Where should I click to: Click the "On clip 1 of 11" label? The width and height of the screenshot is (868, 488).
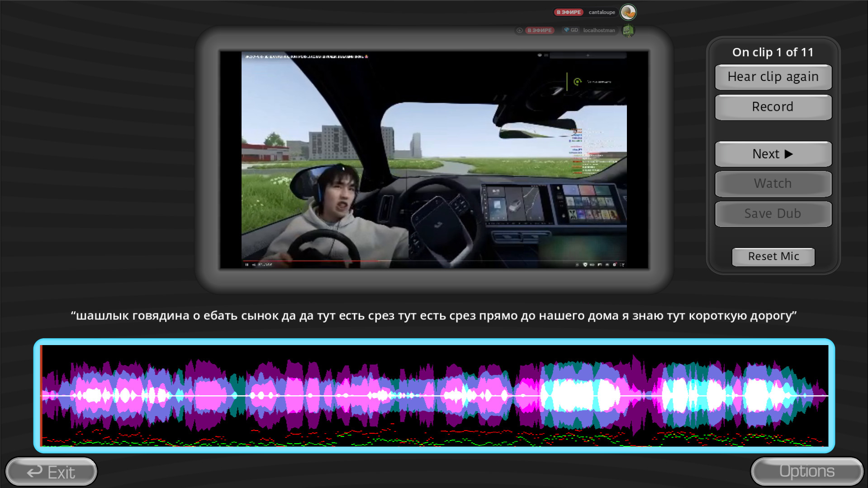[x=773, y=52]
